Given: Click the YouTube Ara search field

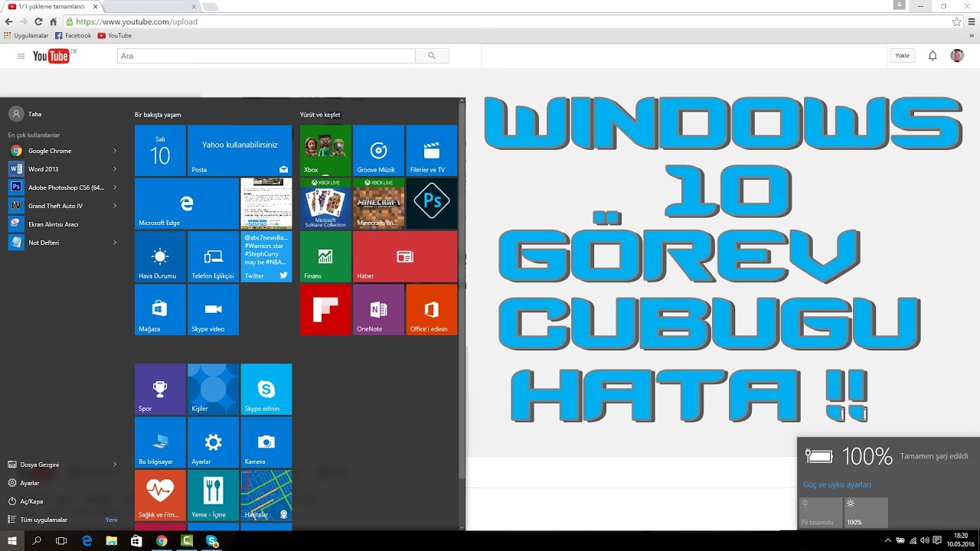Looking at the screenshot, I should 266,56.
